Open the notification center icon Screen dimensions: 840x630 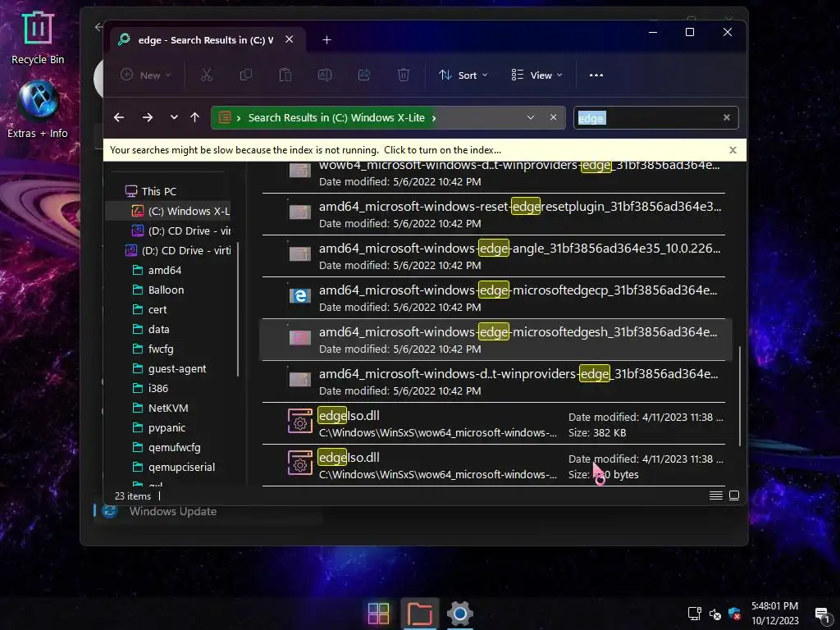822,614
